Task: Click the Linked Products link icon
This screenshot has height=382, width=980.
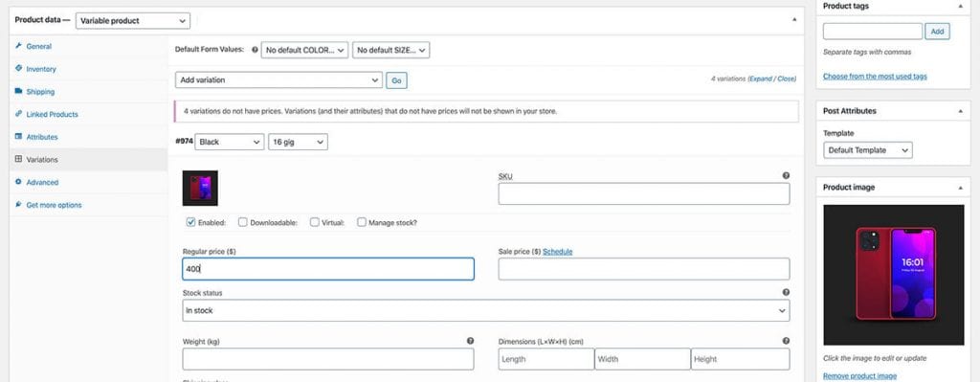Action: pyautogui.click(x=19, y=114)
